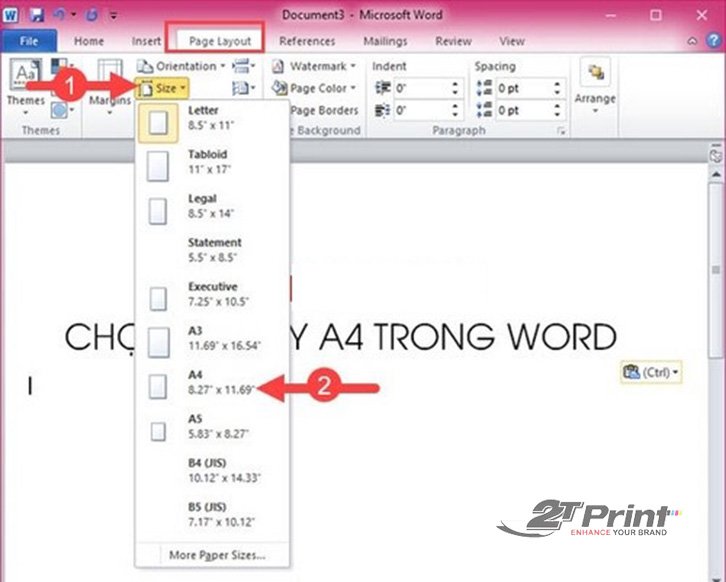Click the Spacing After value field

[523, 110]
